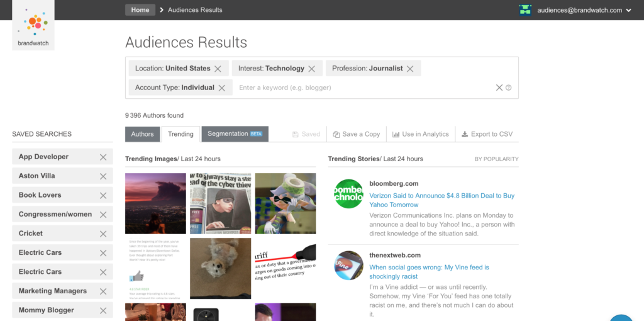Click Save a Copy button
The height and width of the screenshot is (321, 644).
(357, 134)
